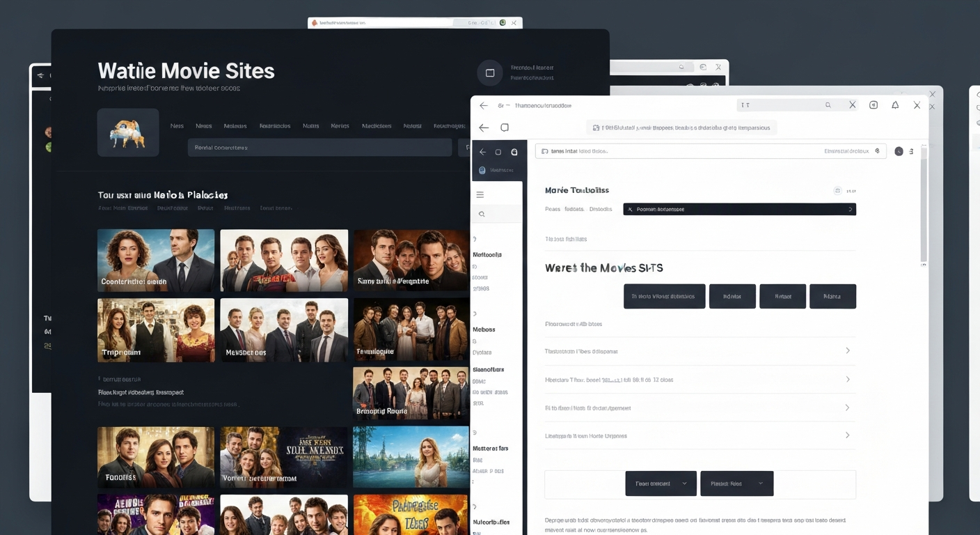The image size is (980, 535).
Task: Click the account circle icon right of the address bar
Action: click(x=898, y=150)
